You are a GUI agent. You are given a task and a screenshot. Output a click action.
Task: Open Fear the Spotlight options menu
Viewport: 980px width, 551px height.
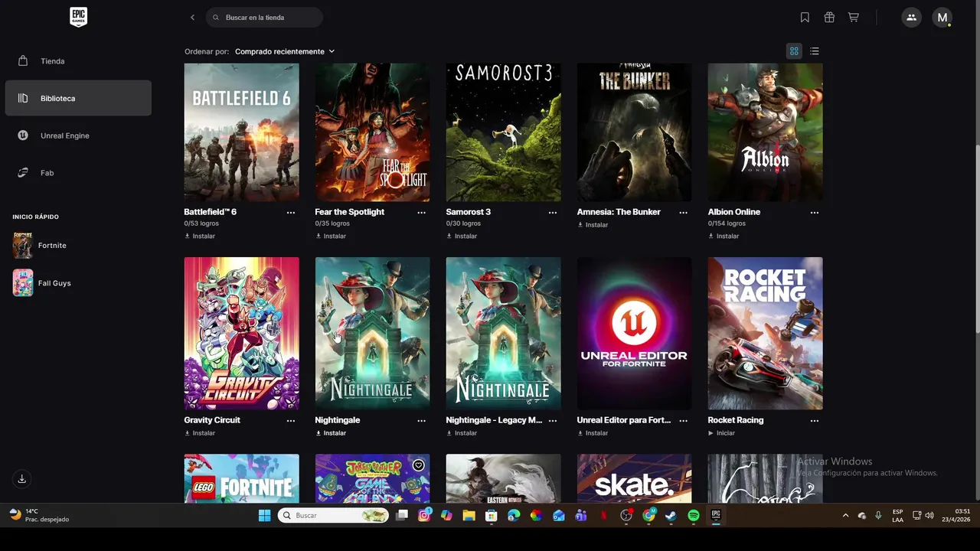422,213
